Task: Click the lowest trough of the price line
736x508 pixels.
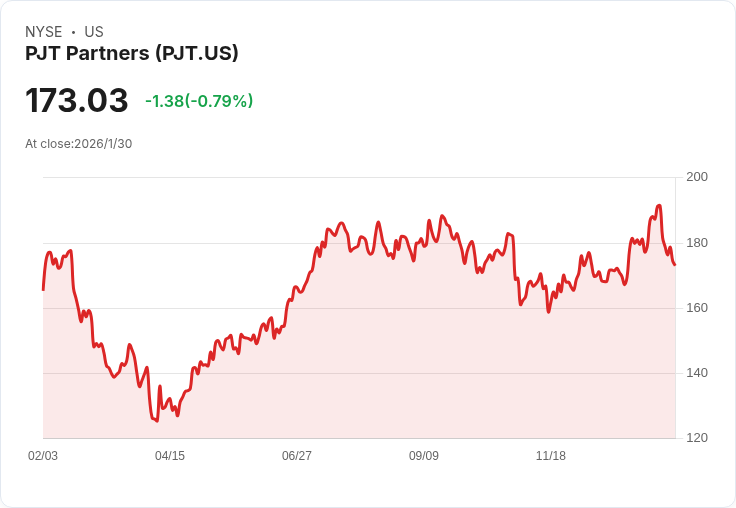Action: click(157, 421)
